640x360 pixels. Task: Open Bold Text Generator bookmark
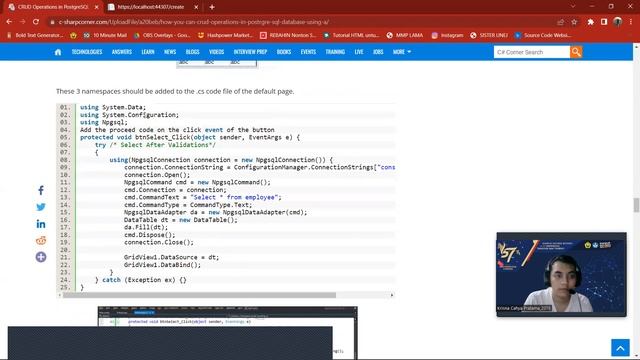(35, 36)
